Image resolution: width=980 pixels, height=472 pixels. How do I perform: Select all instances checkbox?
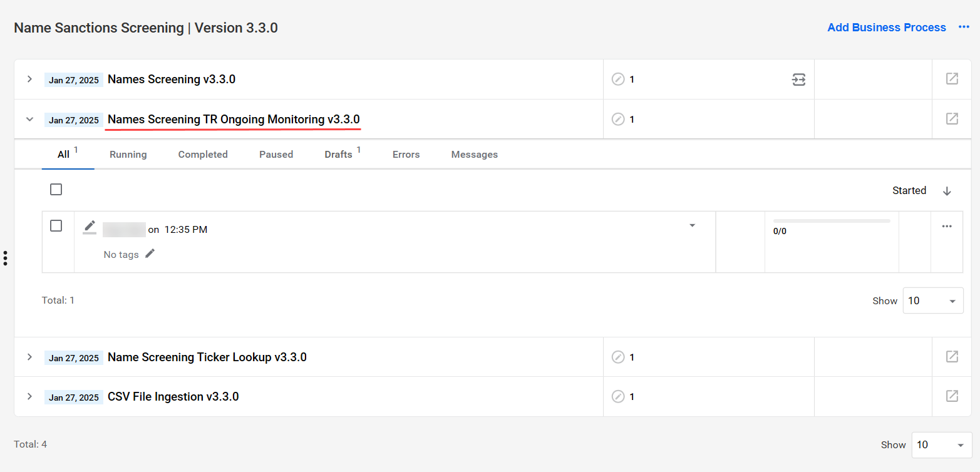coord(56,189)
